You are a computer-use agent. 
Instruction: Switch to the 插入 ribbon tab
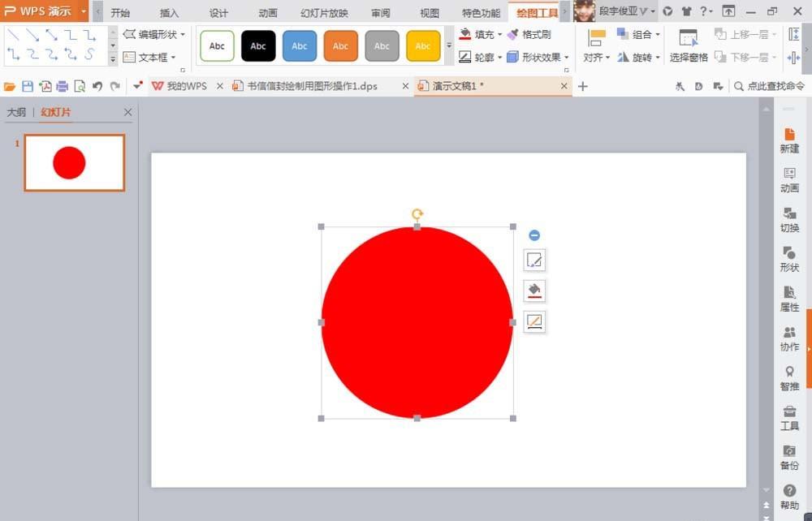168,11
